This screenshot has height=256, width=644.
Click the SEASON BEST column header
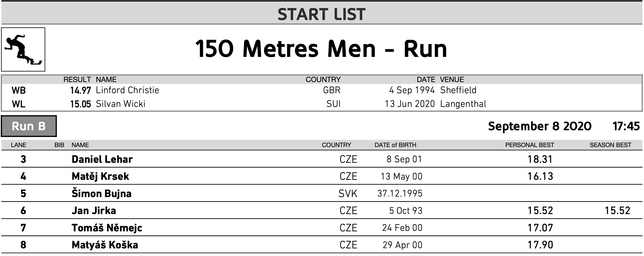tap(610, 145)
